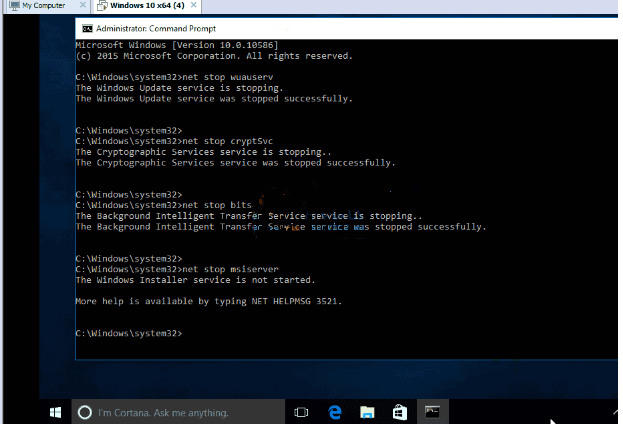
Task: Switch to the My Computer tab
Action: 44,6
